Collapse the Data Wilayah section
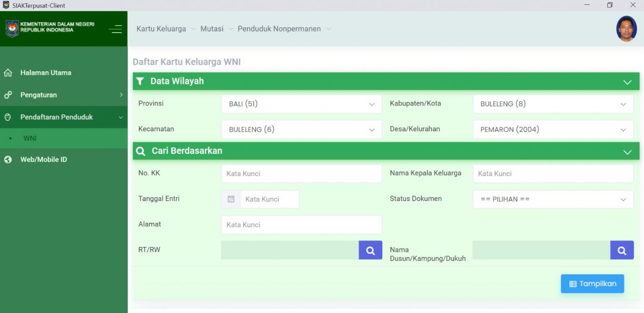 coord(627,82)
